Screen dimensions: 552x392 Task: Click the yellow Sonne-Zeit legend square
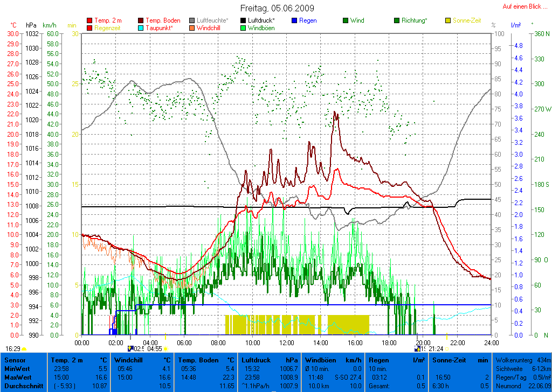[448, 21]
